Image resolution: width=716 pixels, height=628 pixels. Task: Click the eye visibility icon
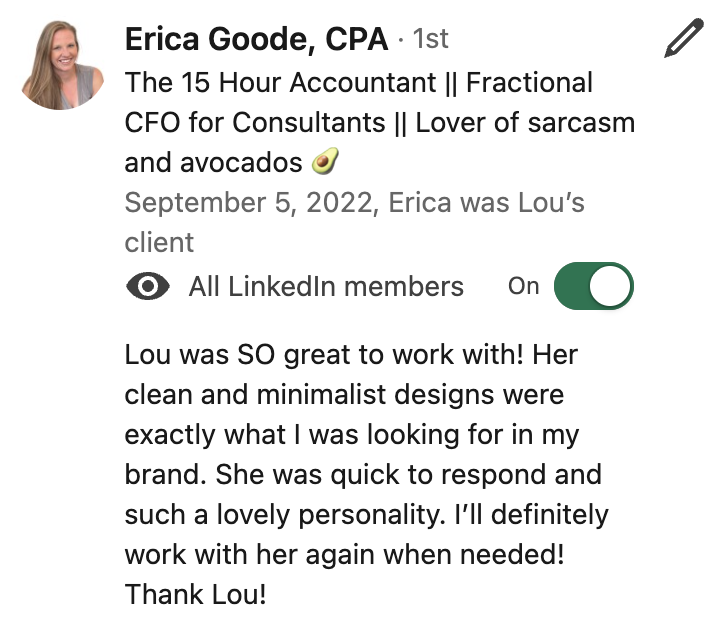148,287
